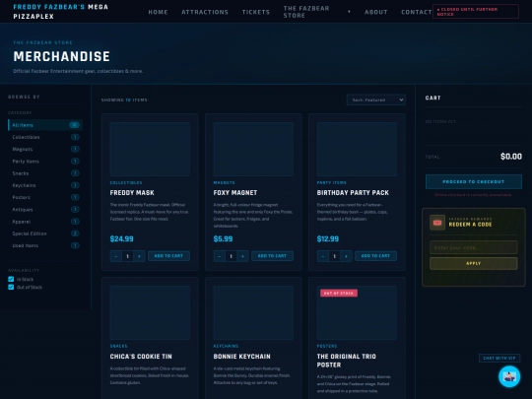Click the closed until further notice badge
The width and height of the screenshot is (532, 399).
pos(476,12)
